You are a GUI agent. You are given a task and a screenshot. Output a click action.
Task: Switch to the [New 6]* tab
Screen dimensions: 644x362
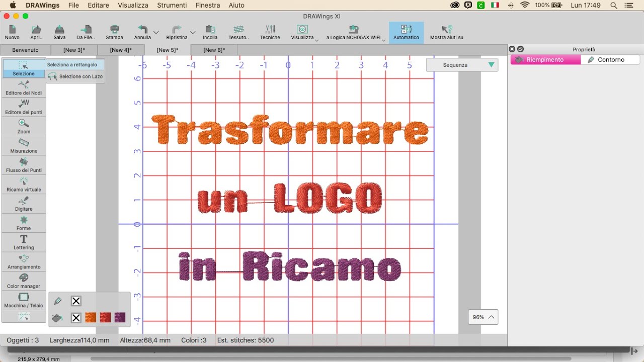pos(214,50)
